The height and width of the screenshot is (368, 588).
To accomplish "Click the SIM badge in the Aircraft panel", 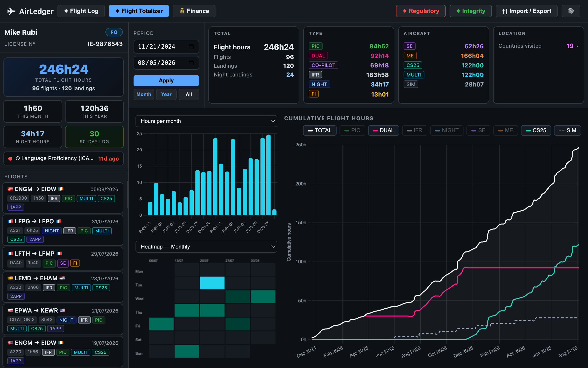I will pos(411,84).
